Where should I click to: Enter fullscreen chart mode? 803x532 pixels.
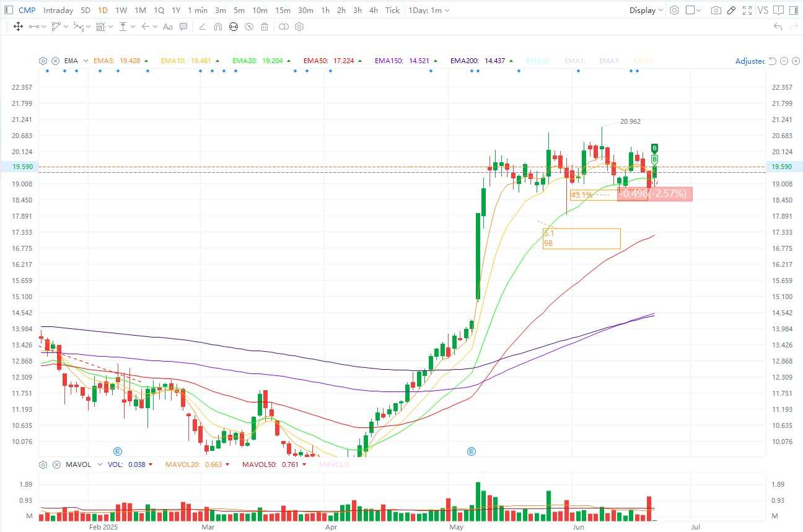[747, 11]
